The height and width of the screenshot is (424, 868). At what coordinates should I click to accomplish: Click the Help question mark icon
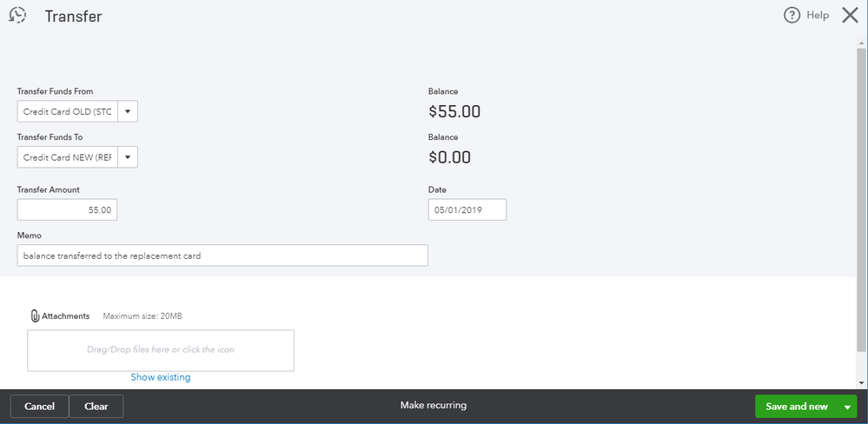click(792, 16)
